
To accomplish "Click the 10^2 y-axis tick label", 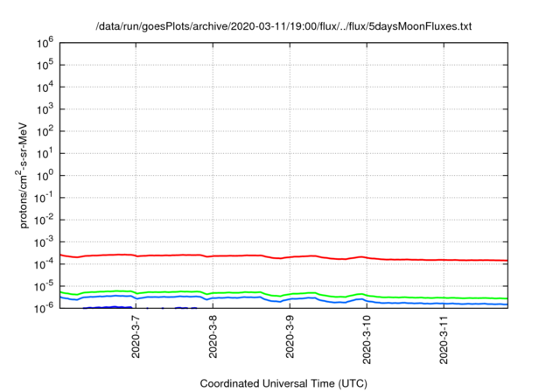I will (45, 132).
